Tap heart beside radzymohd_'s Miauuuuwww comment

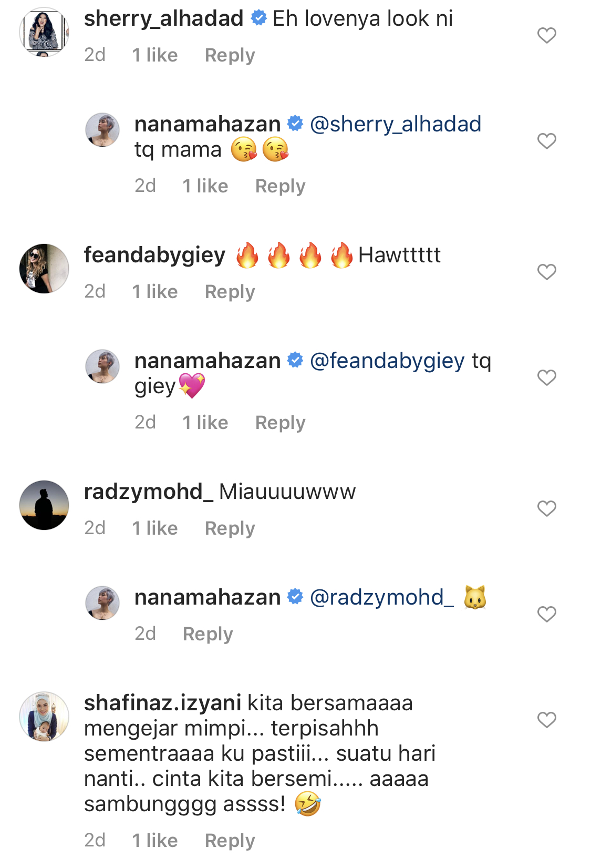click(546, 508)
